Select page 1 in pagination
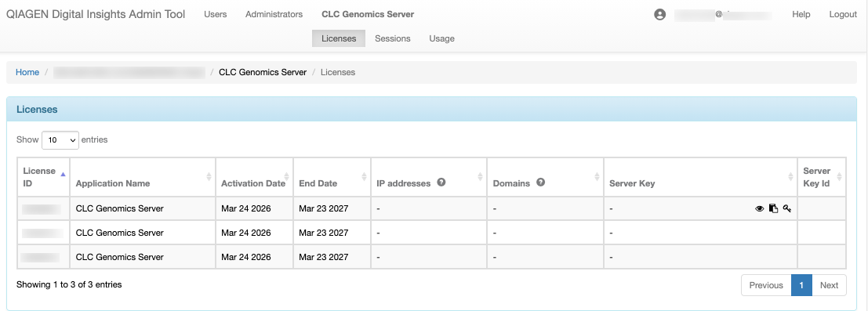The height and width of the screenshot is (311, 868). 801,285
